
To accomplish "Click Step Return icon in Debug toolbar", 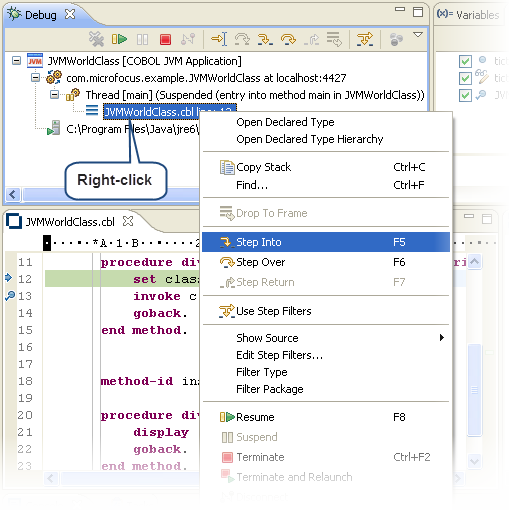I will [311, 40].
